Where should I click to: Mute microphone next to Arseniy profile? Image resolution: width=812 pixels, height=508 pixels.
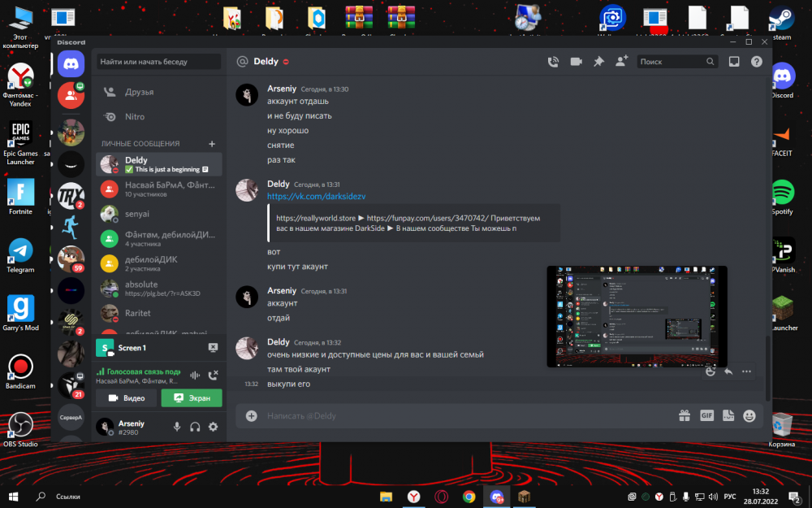tap(177, 427)
